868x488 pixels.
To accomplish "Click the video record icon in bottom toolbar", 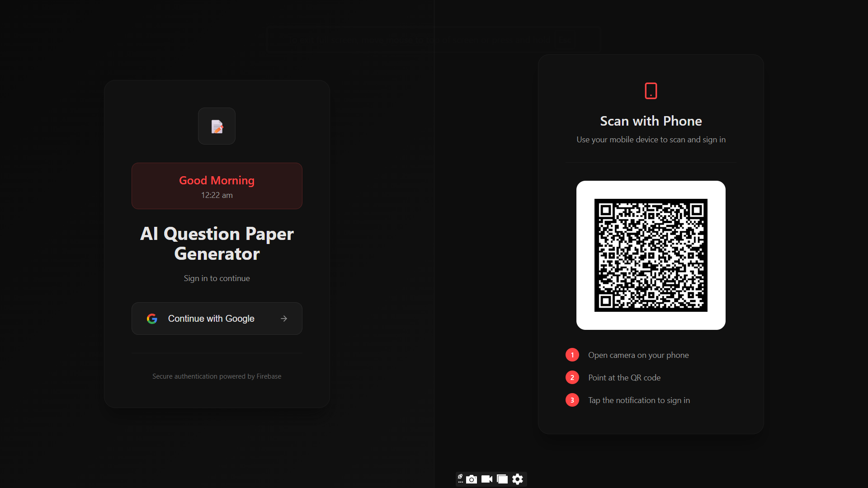I will (x=487, y=479).
